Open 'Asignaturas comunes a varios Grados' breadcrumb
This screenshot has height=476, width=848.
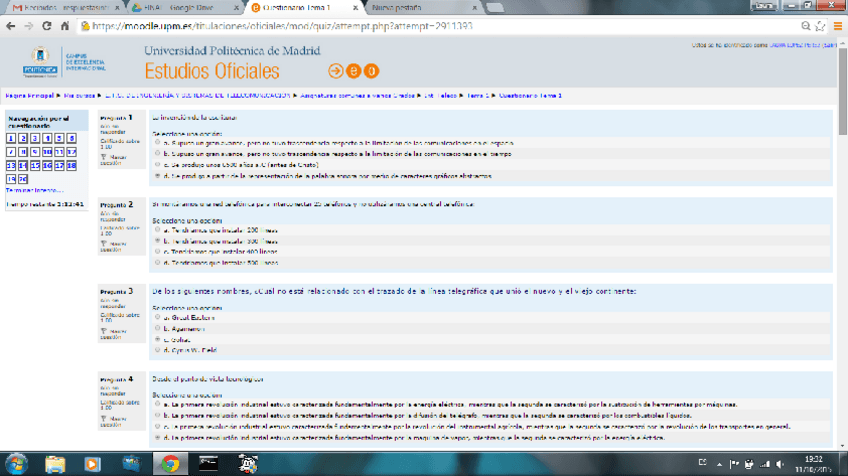(x=357, y=96)
